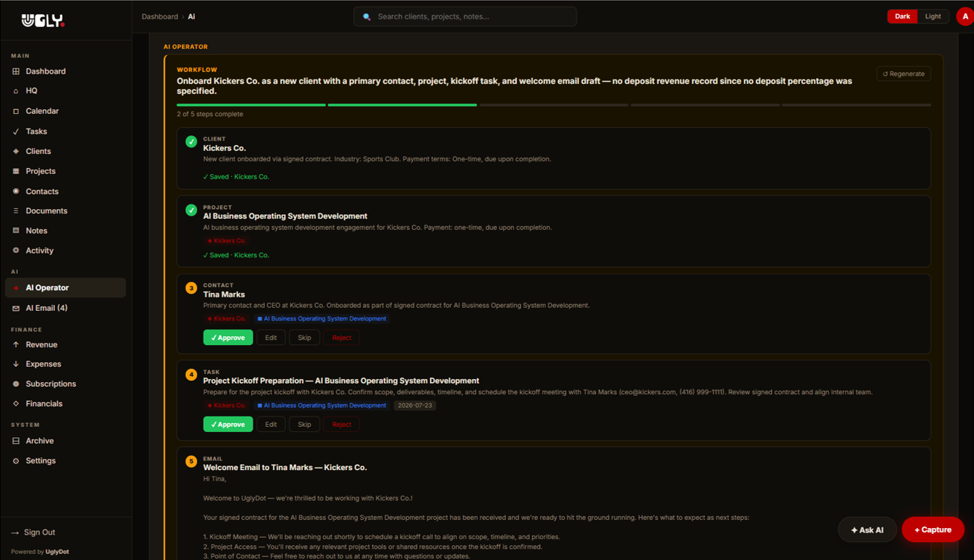
Task: Click the Regenerate workflow button
Action: (903, 74)
